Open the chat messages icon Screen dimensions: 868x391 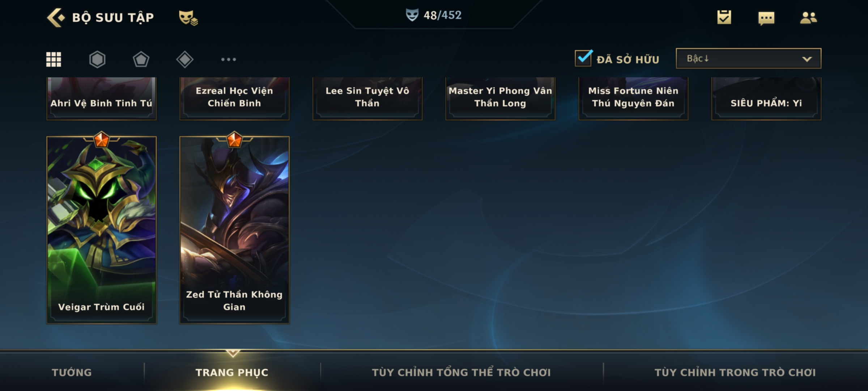(766, 18)
